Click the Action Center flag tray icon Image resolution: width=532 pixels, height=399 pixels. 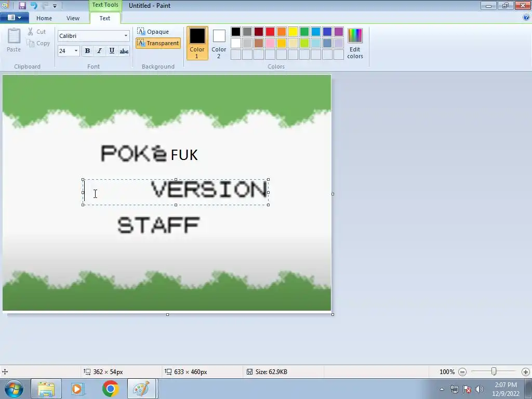tap(467, 389)
